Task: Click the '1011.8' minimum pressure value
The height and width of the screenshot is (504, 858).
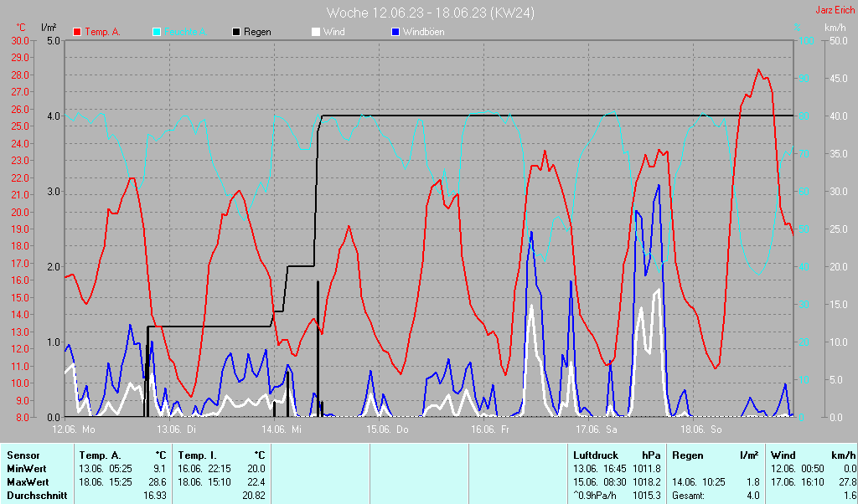Action: point(647,469)
